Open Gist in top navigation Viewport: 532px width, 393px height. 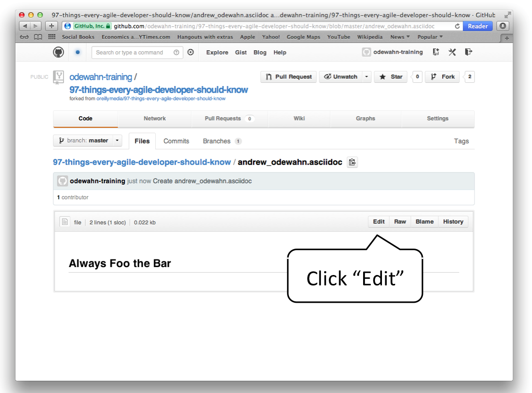[x=241, y=53]
